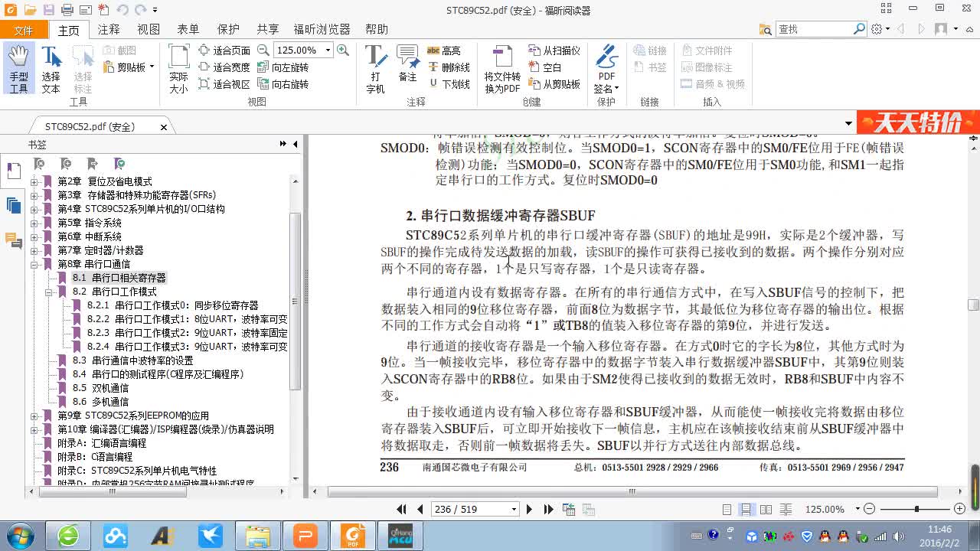Viewport: 980px width, 551px height.
Task: Select bookmark 附录A: 汇编语言编程
Action: pyautogui.click(x=102, y=443)
